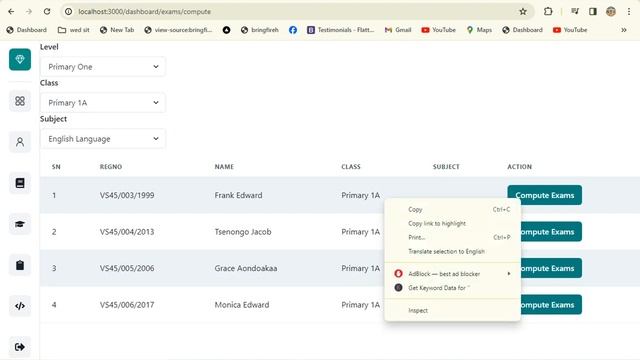Choose Copy link to highlight
This screenshot has height=360, width=640.
[x=452, y=223]
